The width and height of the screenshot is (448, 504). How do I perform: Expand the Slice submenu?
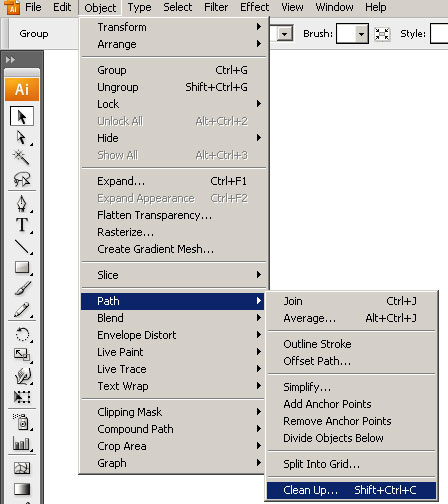[x=173, y=275]
